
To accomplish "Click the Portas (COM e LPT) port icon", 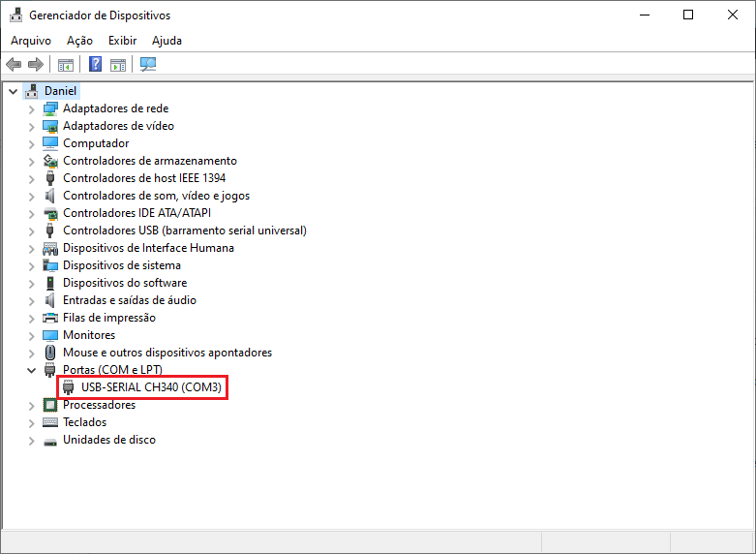I will 50,370.
